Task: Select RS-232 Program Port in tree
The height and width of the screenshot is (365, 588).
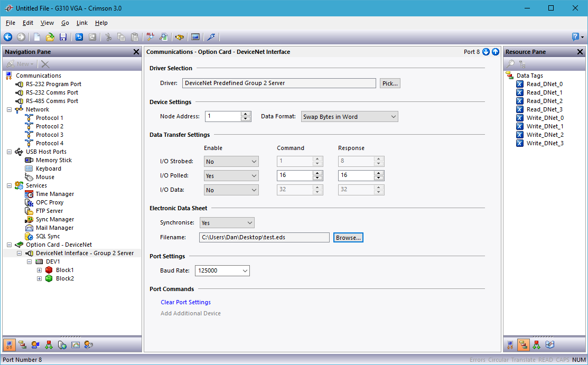Action: [53, 84]
